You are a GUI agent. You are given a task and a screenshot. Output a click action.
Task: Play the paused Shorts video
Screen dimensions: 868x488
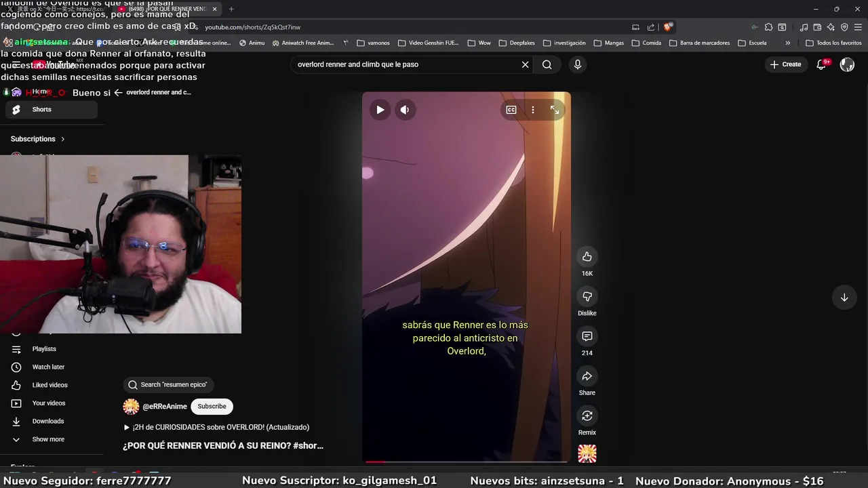(x=380, y=110)
